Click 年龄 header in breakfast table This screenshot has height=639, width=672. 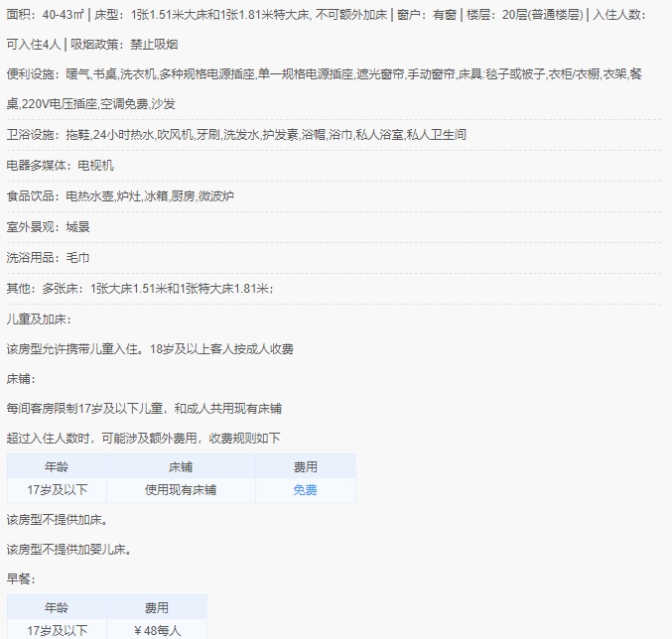pos(57,607)
